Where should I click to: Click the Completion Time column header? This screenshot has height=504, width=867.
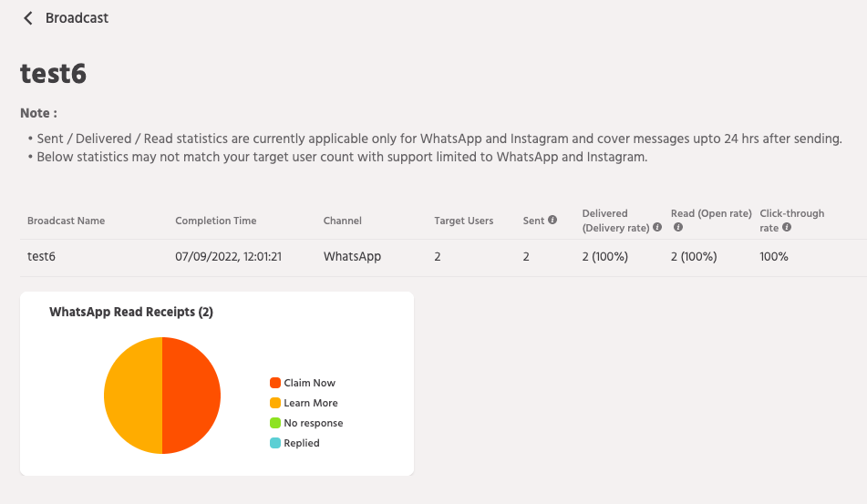point(215,221)
